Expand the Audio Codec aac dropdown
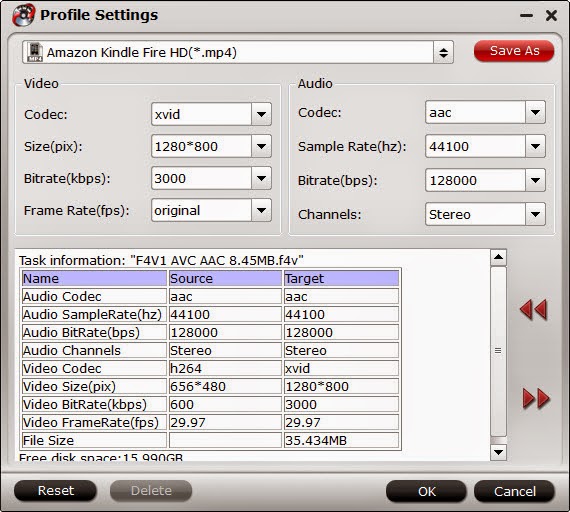570x512 pixels. (x=535, y=112)
